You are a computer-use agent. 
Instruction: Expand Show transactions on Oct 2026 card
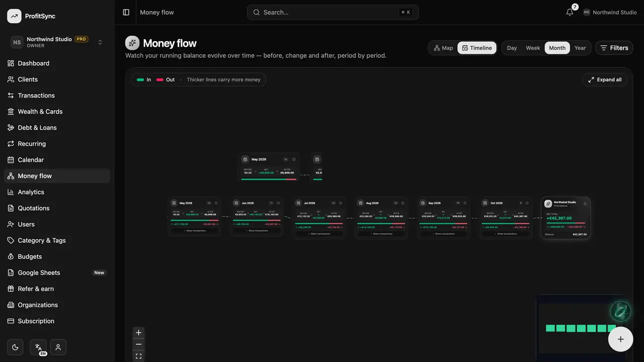coord(507,234)
